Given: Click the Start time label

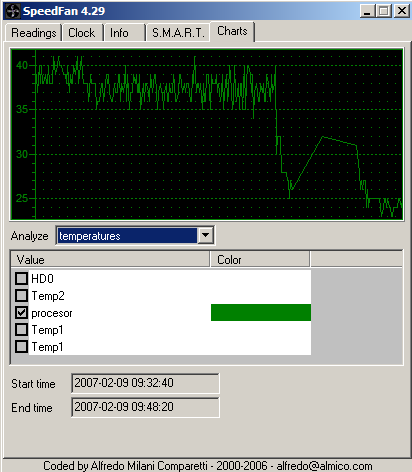Looking at the screenshot, I should pyautogui.click(x=33, y=384).
